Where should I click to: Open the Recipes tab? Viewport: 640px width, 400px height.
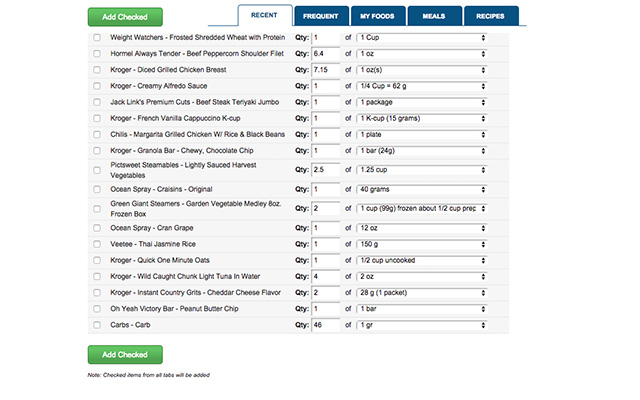[491, 16]
